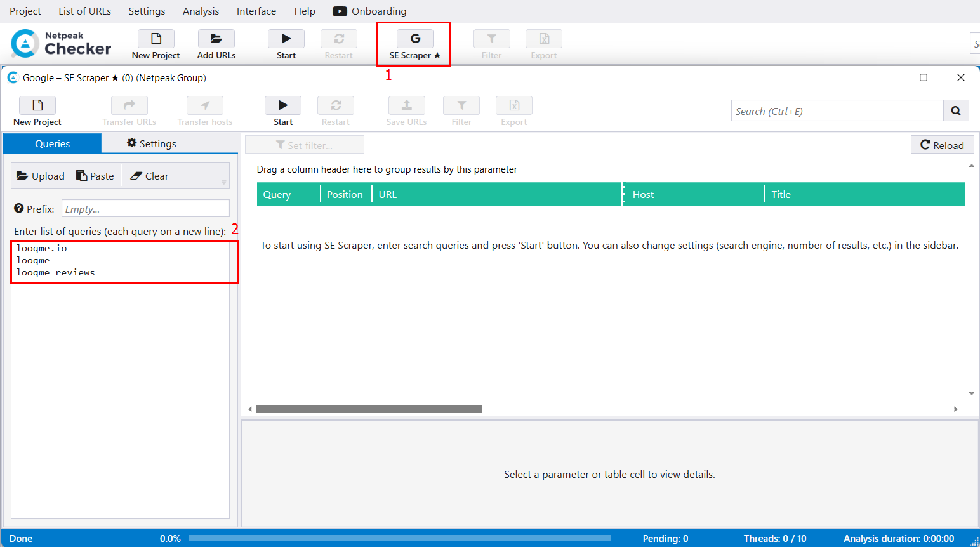
Task: Sort by the URL column header
Action: click(x=497, y=194)
